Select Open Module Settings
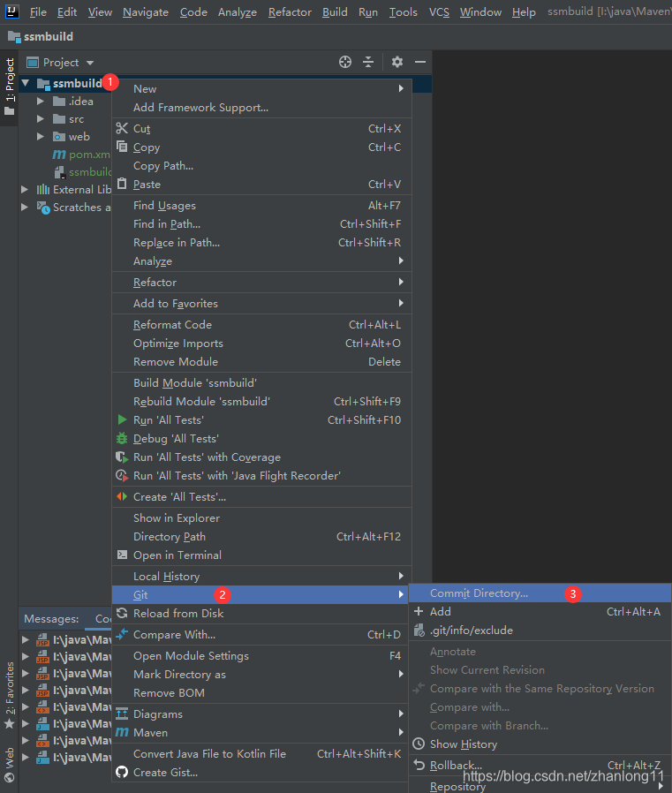 click(261, 656)
